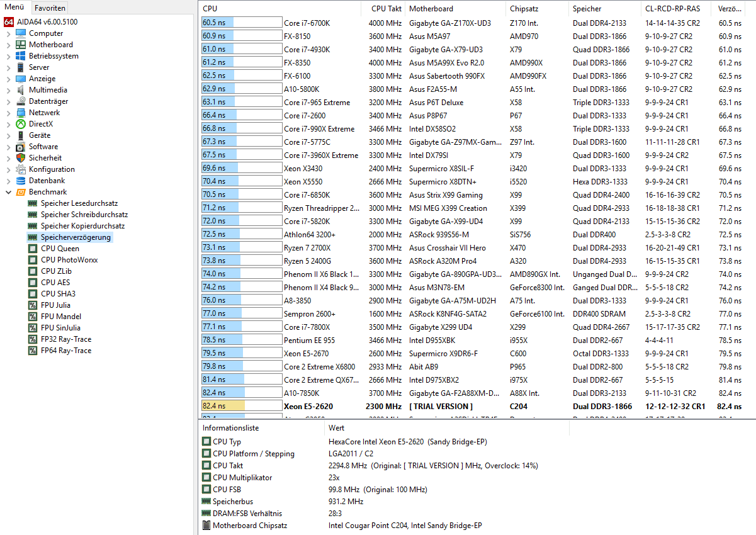Click the Benchmark folder icon
Image resolution: width=756 pixels, height=535 pixels.
point(21,192)
